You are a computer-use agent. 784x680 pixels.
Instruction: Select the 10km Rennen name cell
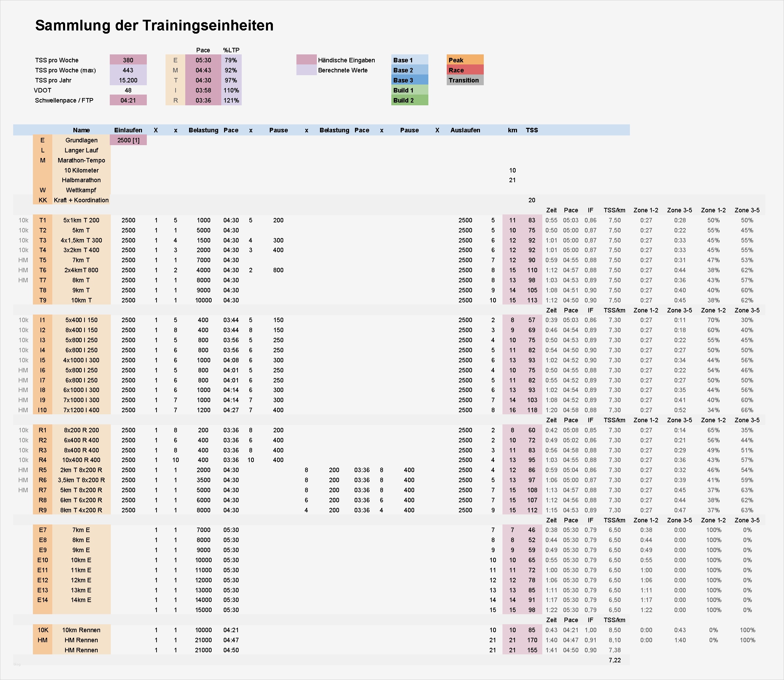tap(81, 630)
